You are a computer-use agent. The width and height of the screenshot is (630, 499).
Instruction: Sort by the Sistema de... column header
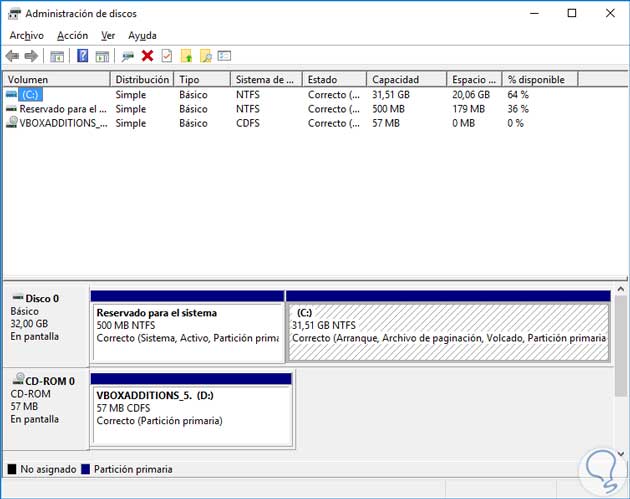click(267, 80)
